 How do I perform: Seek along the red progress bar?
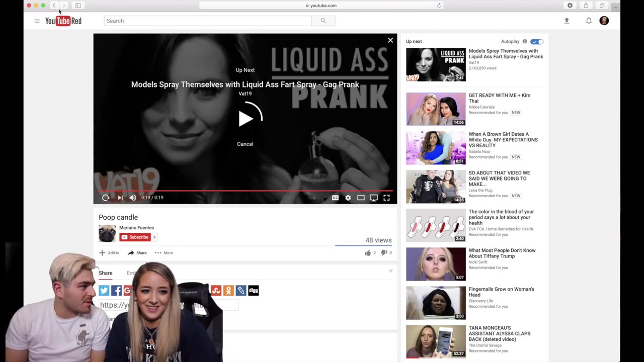(245, 191)
